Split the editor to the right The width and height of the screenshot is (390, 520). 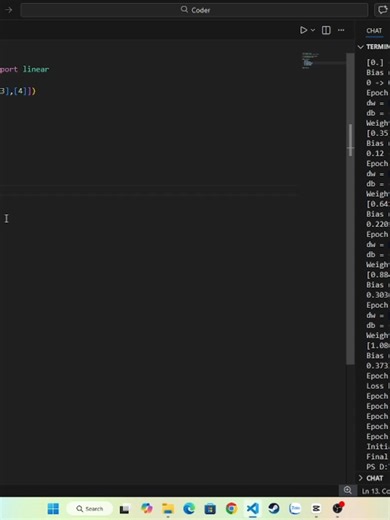(x=326, y=30)
